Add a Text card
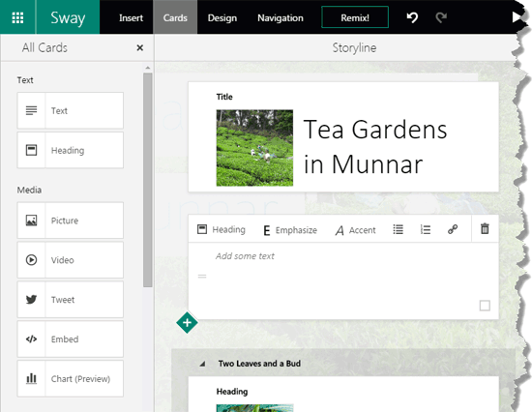The image size is (532, 412). (71, 110)
